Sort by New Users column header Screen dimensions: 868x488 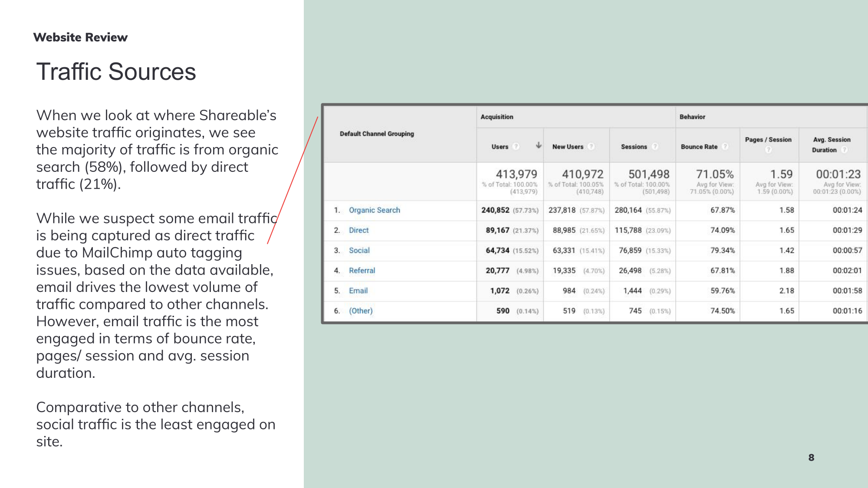[567, 147]
